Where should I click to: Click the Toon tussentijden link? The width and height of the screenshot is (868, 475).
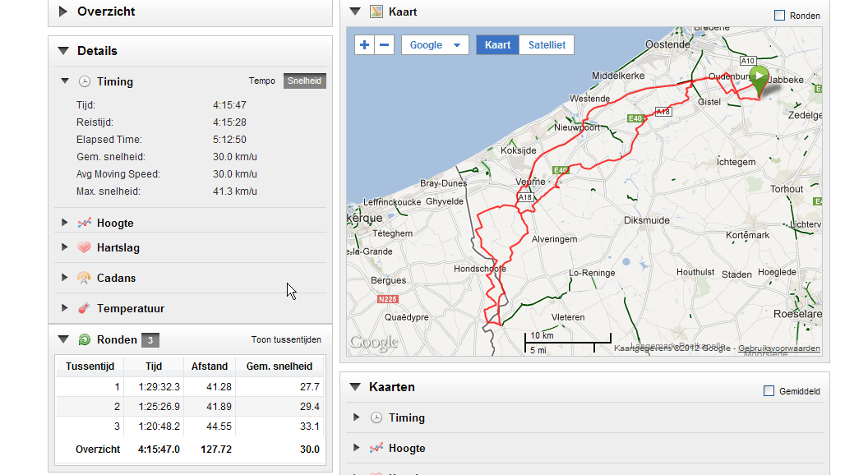(286, 339)
